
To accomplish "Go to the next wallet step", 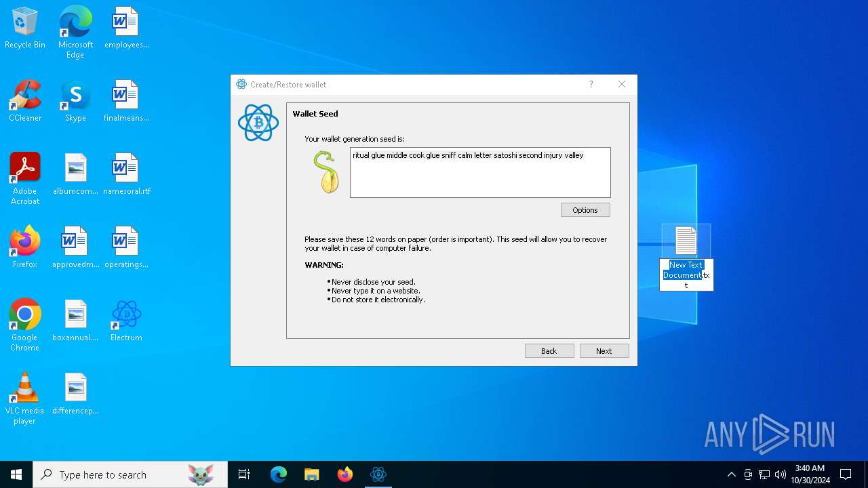I will 604,351.
